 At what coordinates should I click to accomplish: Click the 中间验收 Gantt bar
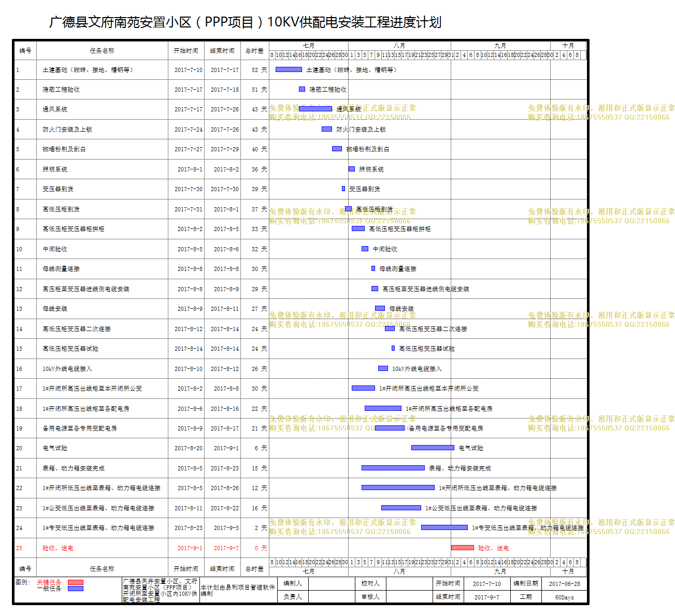tap(365, 249)
